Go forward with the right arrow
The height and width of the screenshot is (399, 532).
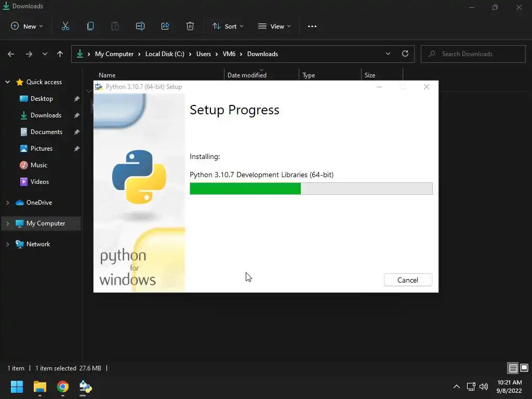pos(29,54)
